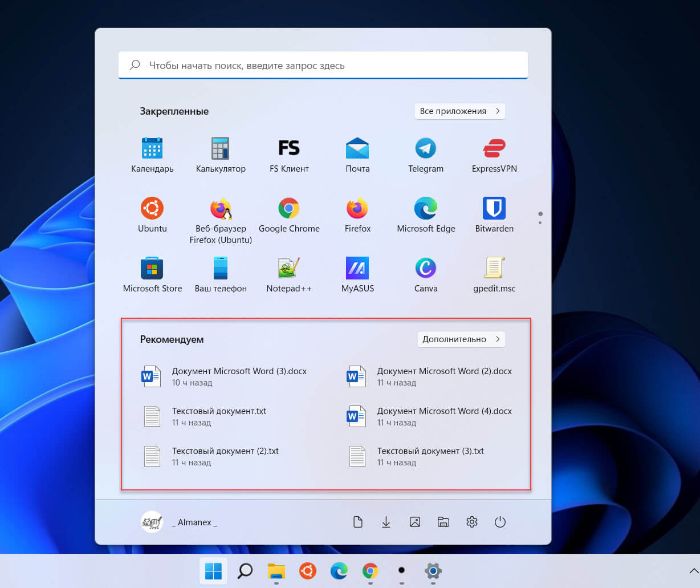Open the Почта mail app
The width and height of the screenshot is (700, 588).
tap(357, 155)
